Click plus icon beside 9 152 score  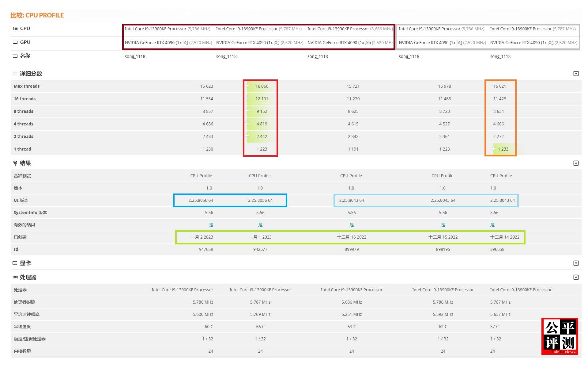pos(247,111)
